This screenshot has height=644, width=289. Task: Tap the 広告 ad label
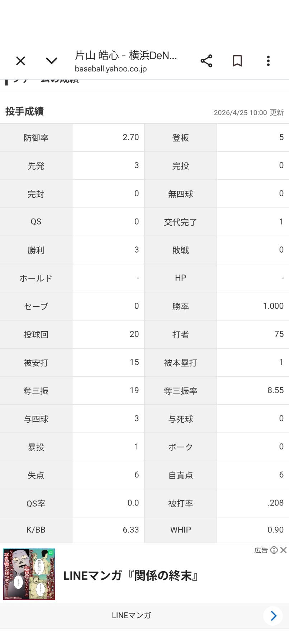(x=261, y=550)
